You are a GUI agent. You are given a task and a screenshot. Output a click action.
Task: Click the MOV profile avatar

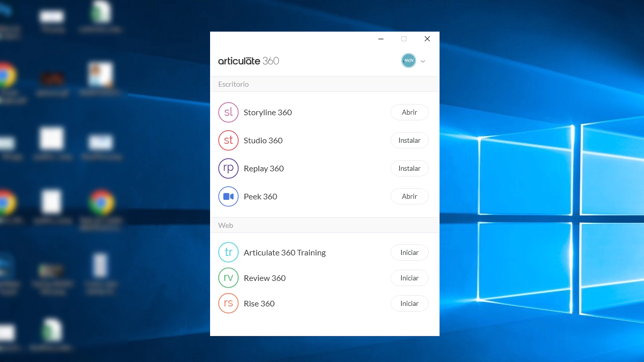(408, 61)
